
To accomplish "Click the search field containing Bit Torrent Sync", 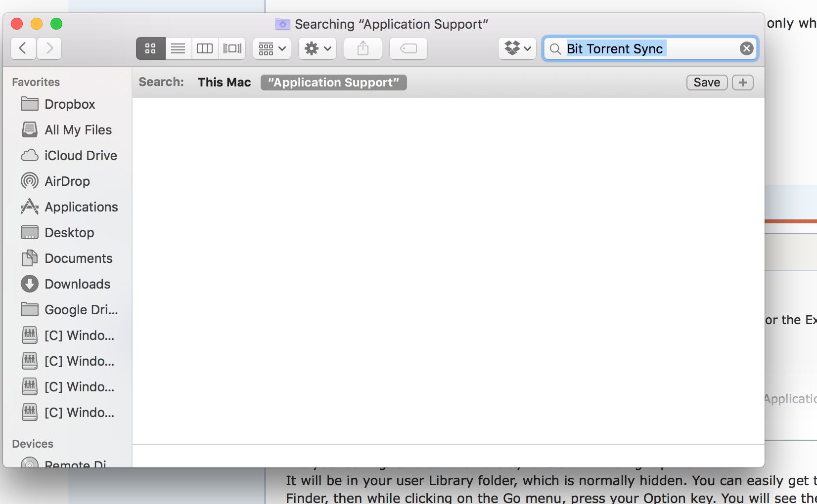I will (650, 48).
